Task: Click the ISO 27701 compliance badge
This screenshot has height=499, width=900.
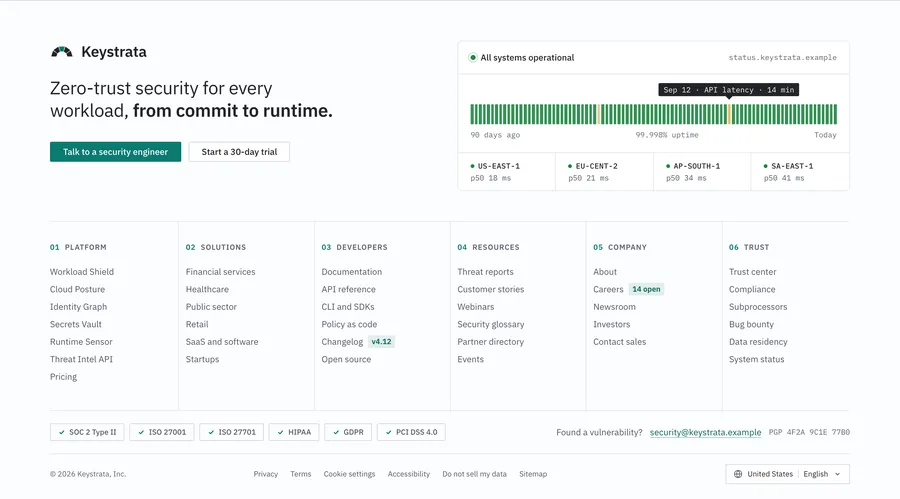Action: tap(231, 432)
